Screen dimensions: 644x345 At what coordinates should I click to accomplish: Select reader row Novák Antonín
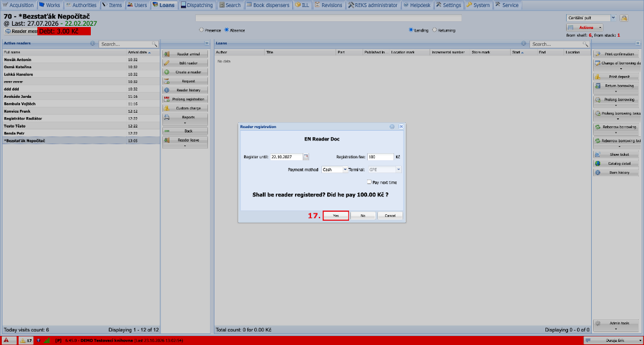(x=81, y=60)
